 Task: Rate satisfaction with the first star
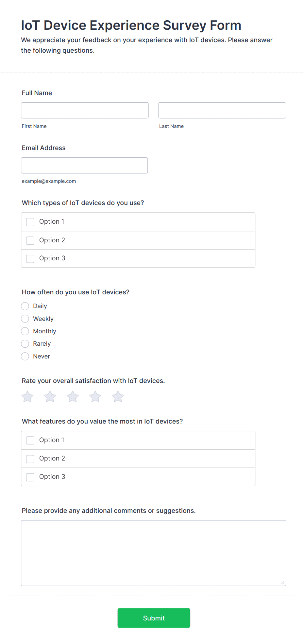pos(27,397)
